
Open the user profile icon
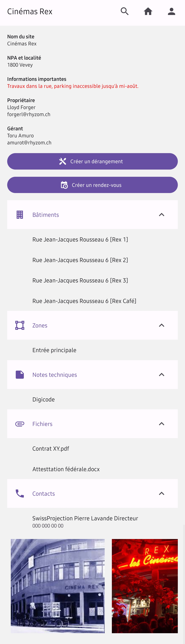pos(171,11)
